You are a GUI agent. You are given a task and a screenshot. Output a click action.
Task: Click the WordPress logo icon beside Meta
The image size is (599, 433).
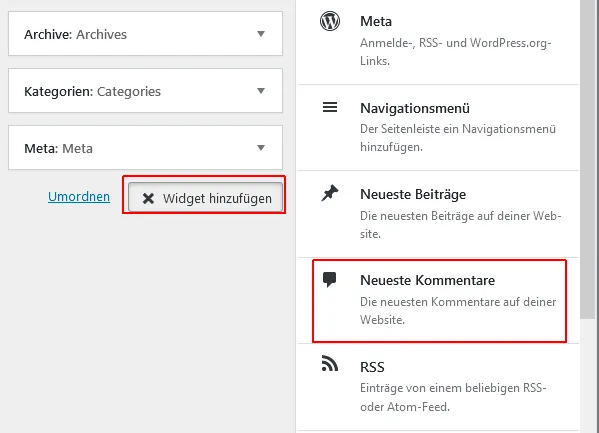[x=330, y=21]
